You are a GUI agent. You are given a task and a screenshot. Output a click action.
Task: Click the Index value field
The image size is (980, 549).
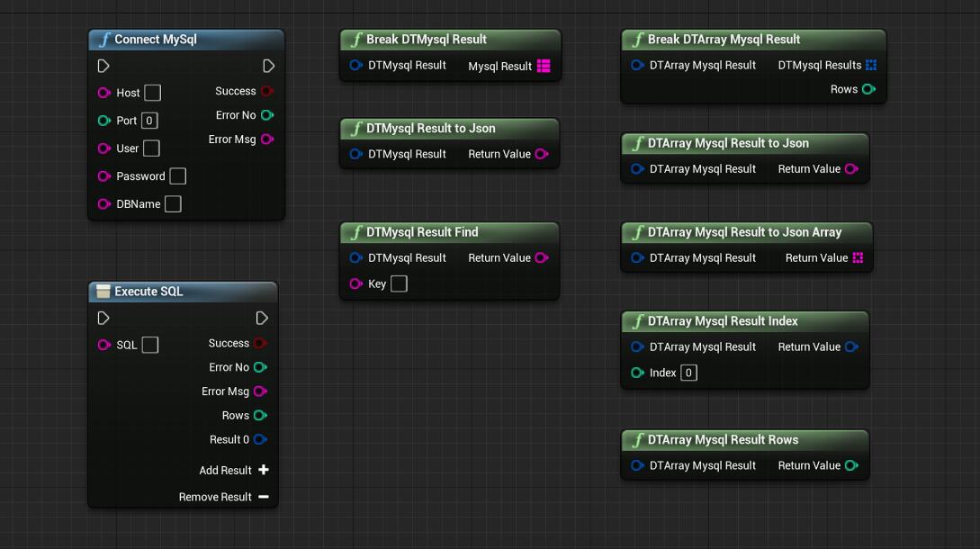click(x=688, y=373)
